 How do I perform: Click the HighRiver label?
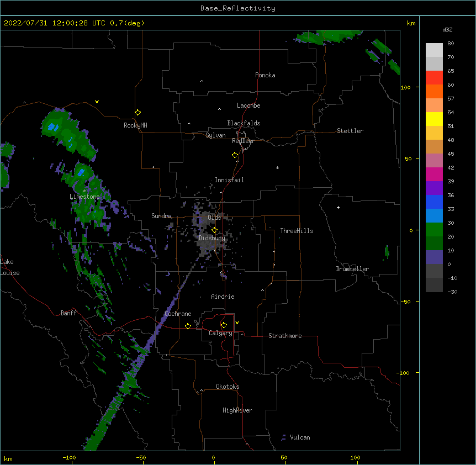237,410
